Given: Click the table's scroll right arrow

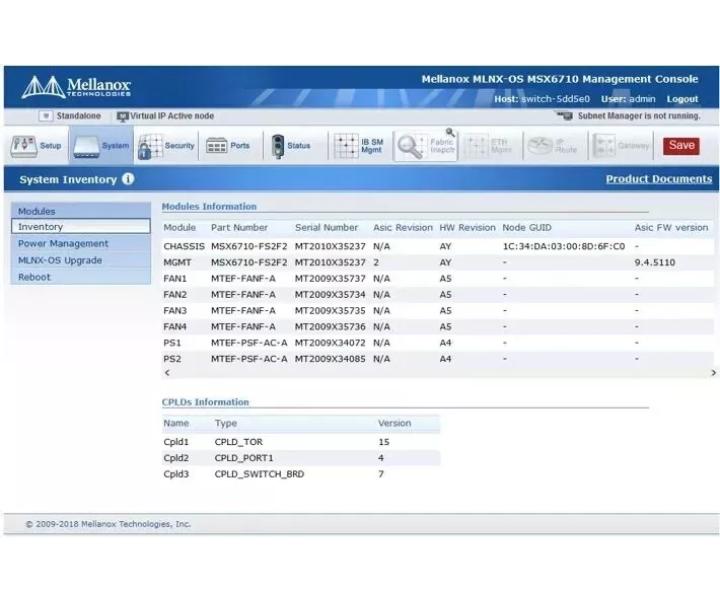Looking at the screenshot, I should [713, 372].
